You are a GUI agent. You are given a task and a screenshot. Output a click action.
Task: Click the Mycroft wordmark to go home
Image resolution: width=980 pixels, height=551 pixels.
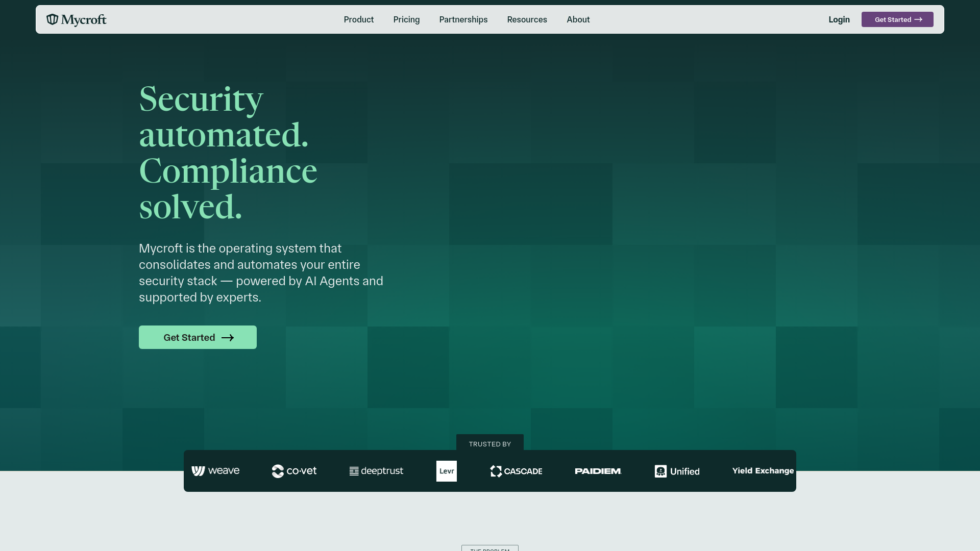coord(84,19)
